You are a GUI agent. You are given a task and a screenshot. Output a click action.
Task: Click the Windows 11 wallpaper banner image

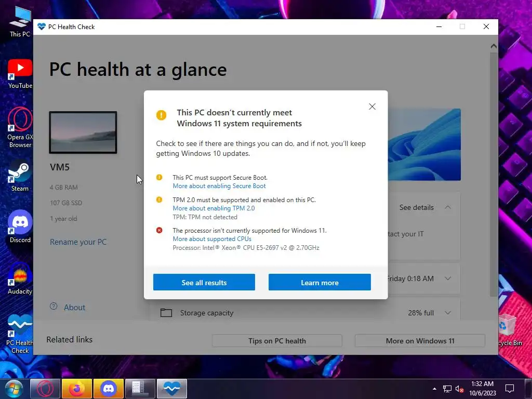(x=424, y=144)
